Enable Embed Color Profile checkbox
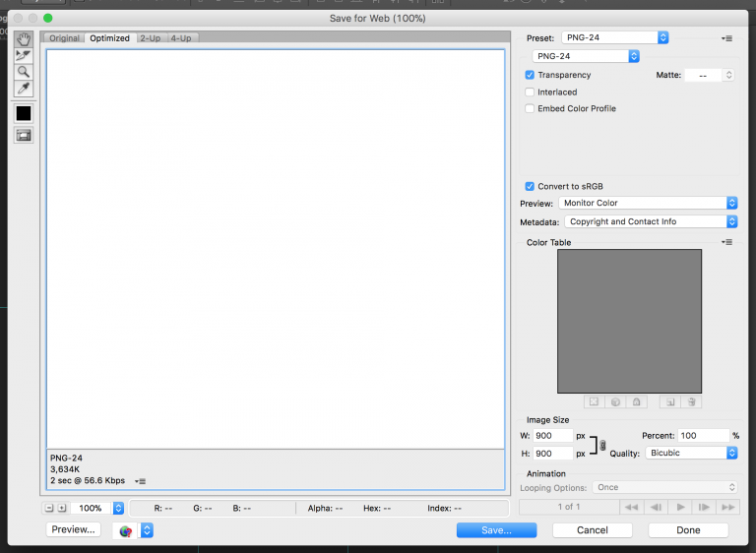Screen dimensions: 756x553 click(x=530, y=108)
